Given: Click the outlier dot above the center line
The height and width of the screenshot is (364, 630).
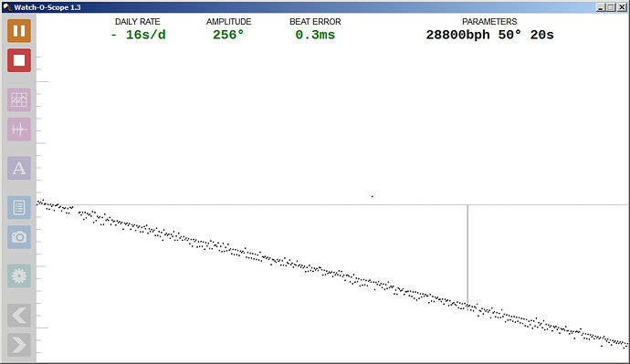Looking at the screenshot, I should pyautogui.click(x=372, y=196).
